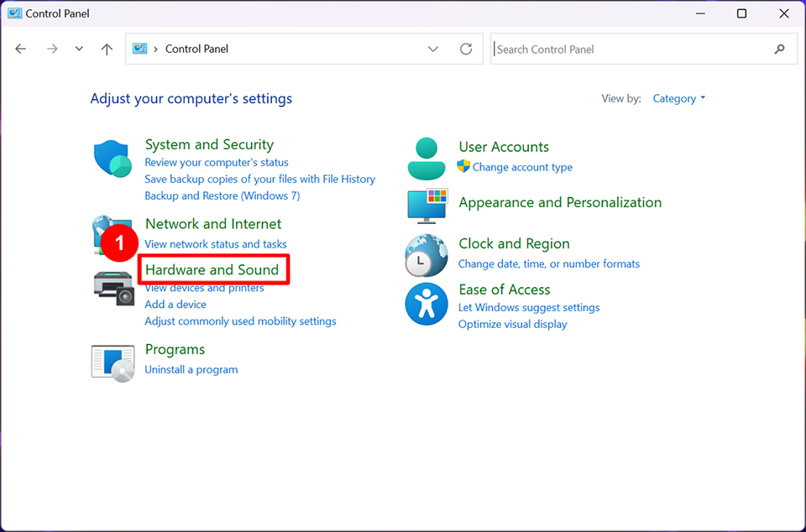The width and height of the screenshot is (806, 532).
Task: Open Network and Internet category
Action: tap(213, 224)
